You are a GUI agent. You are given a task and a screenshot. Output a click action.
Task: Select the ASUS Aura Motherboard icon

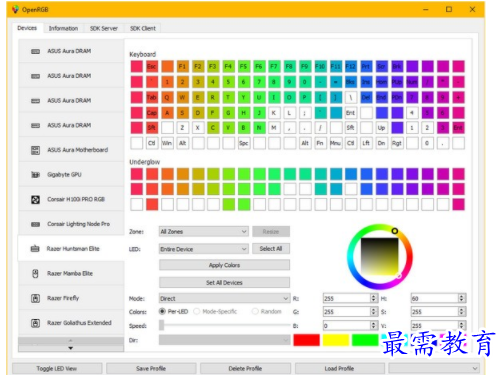[35, 150]
